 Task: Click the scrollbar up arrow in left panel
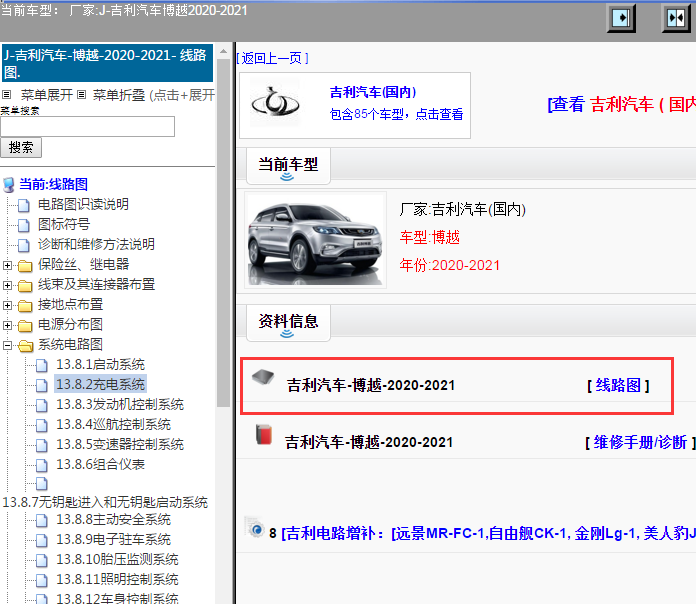tap(223, 51)
